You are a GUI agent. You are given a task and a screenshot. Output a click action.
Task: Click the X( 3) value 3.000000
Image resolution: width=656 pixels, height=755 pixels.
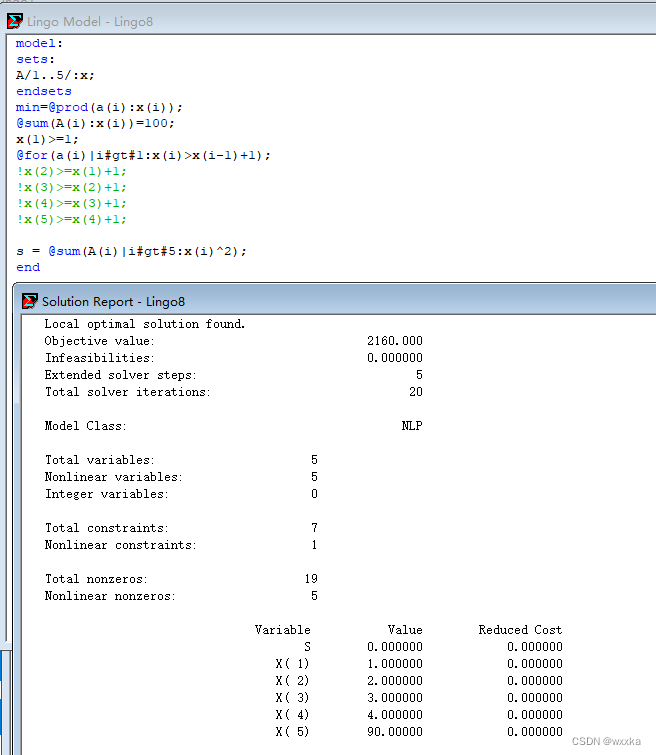[394, 698]
